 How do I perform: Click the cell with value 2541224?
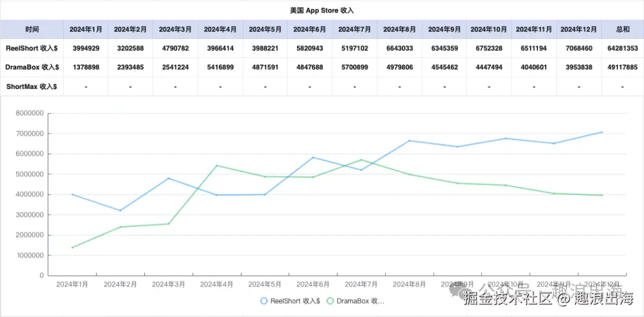coord(175,67)
